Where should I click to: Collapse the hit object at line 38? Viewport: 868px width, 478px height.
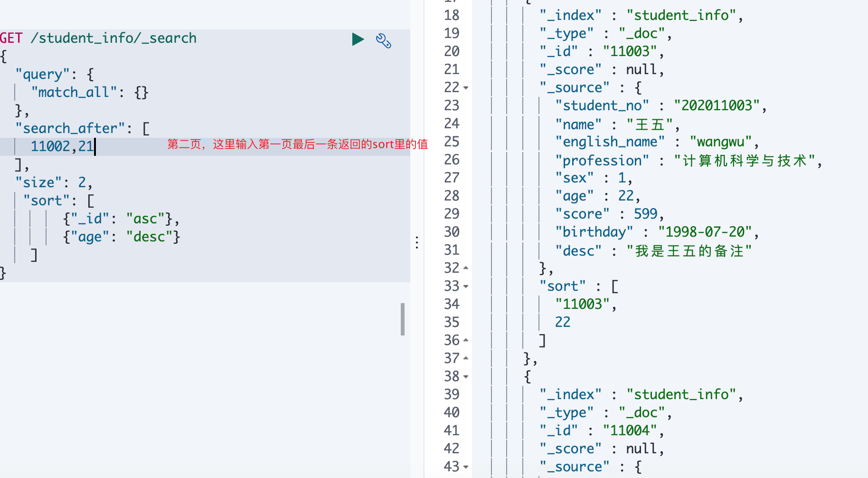pyautogui.click(x=466, y=377)
